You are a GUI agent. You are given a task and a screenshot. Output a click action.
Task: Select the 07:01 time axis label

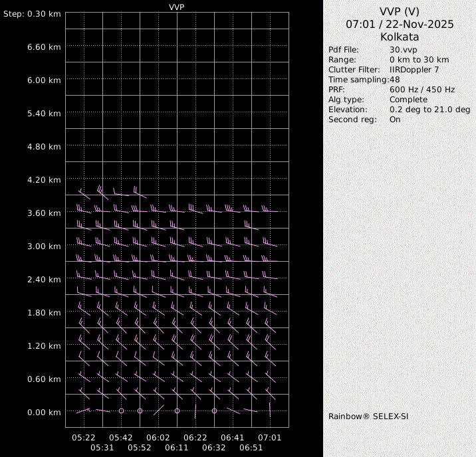pos(270,438)
